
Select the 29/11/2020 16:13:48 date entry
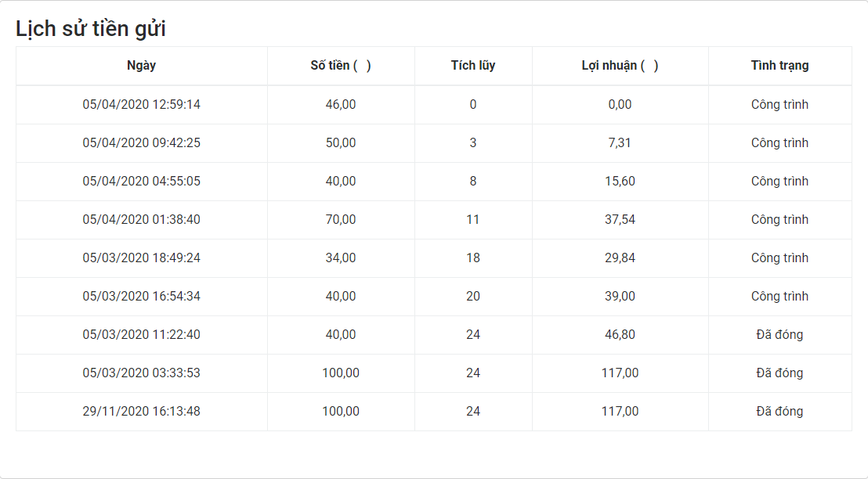142,411
